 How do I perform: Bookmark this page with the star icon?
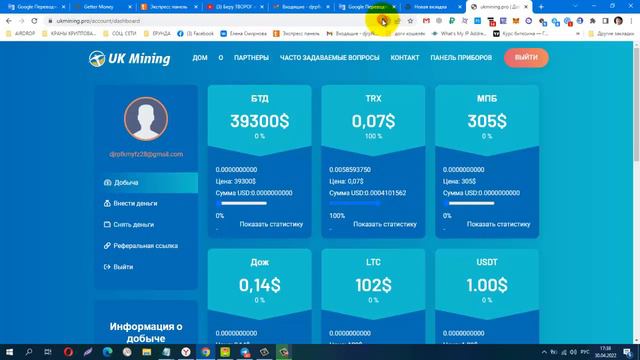[410, 21]
